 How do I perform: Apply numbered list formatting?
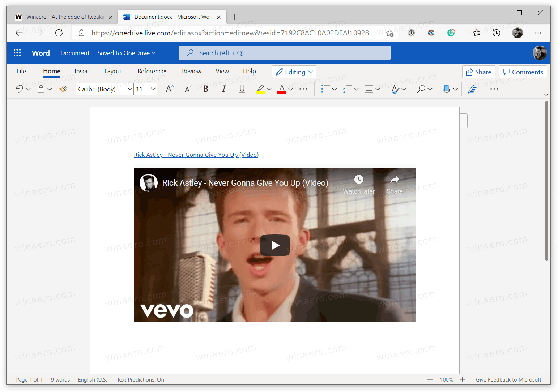tap(347, 89)
